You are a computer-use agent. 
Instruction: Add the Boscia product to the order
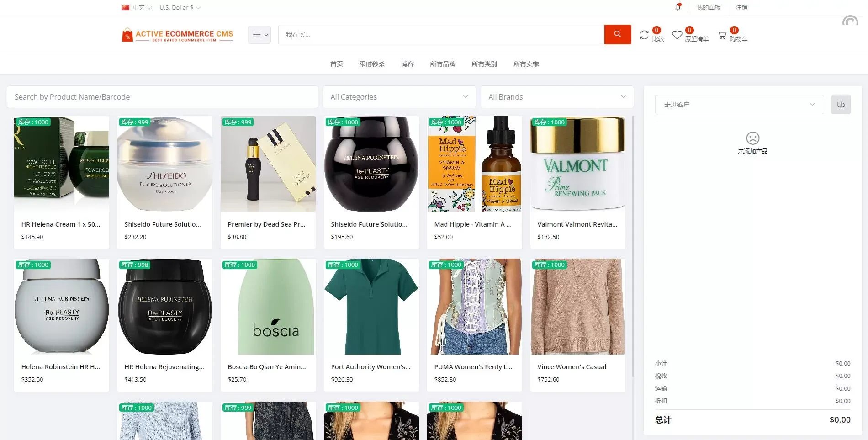click(x=268, y=324)
